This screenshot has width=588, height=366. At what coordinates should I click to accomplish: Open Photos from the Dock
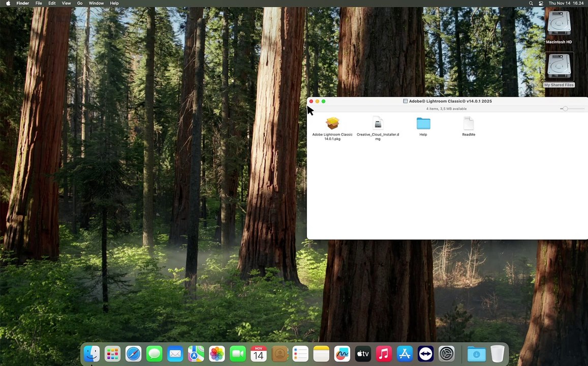pos(216,354)
